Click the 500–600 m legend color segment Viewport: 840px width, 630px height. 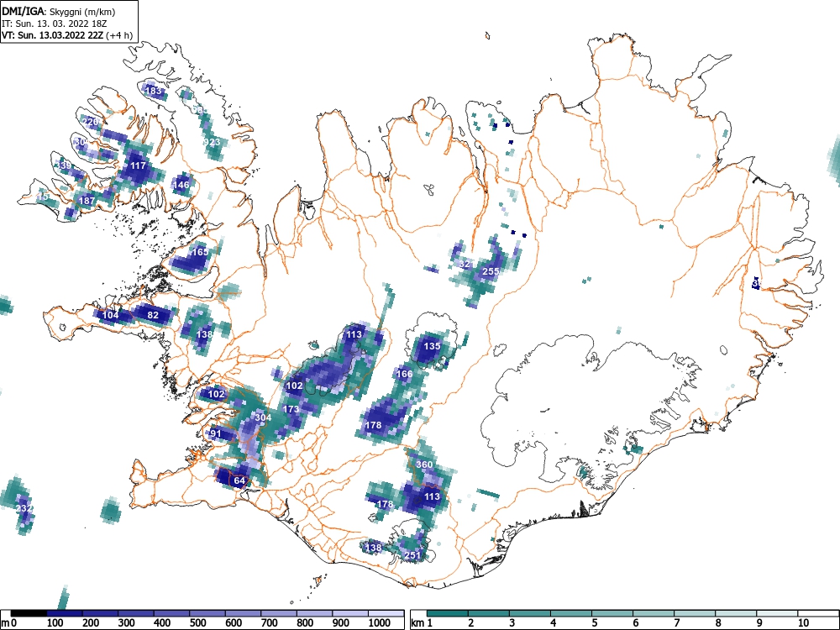[x=207, y=613]
